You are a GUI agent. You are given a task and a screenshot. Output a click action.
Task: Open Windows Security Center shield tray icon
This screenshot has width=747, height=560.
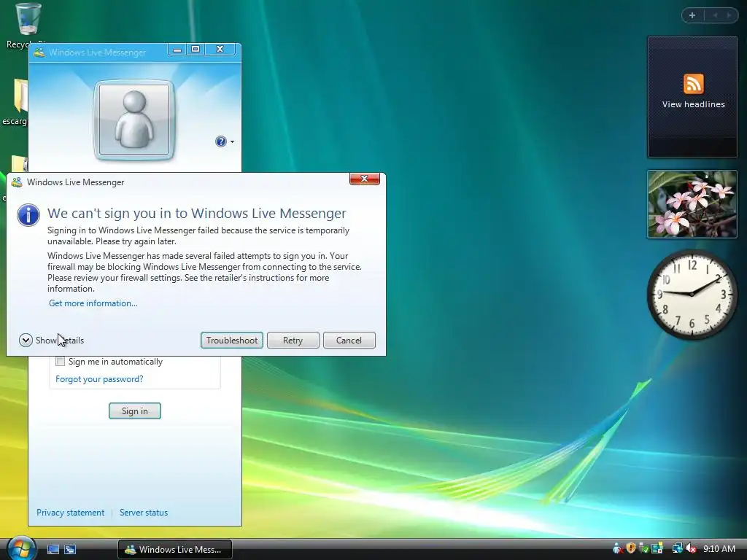coord(631,548)
